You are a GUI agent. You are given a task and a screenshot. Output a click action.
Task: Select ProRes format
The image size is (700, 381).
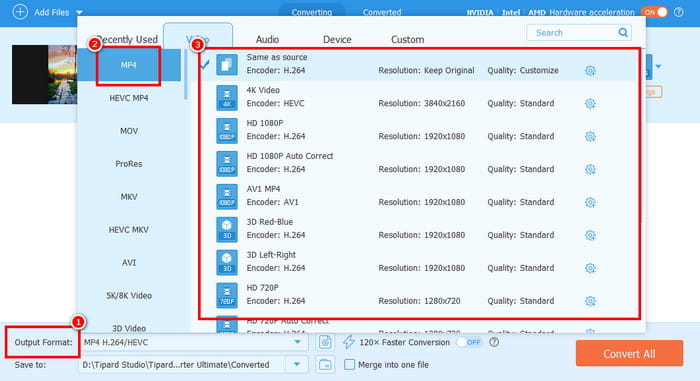tap(129, 164)
